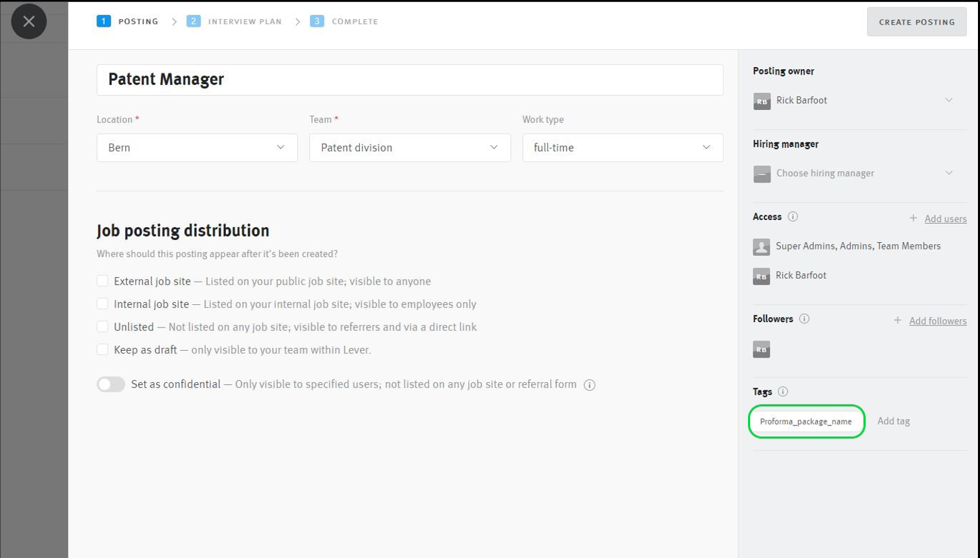Click the group icon next to Super Admins
Screen dimensions: 980x558
(x=761, y=247)
